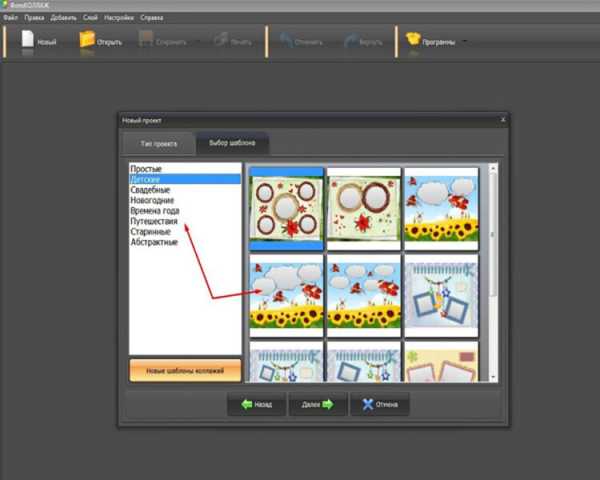Open the Настройки menu
The width and height of the screenshot is (600, 480).
pyautogui.click(x=119, y=18)
